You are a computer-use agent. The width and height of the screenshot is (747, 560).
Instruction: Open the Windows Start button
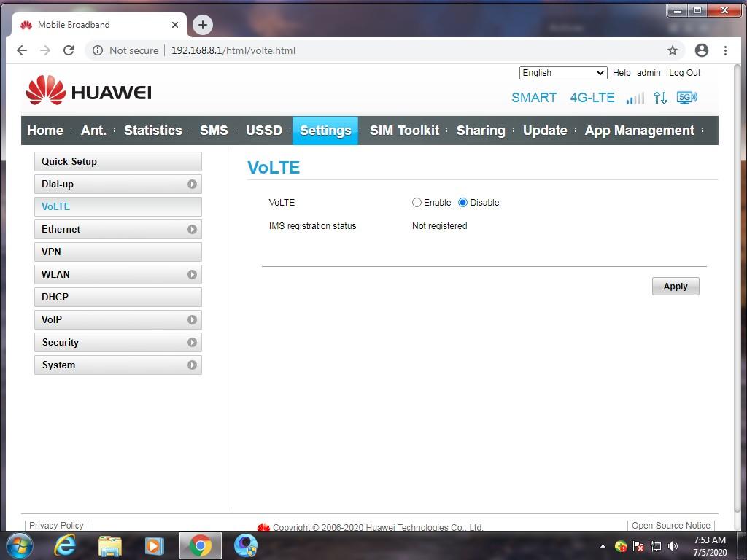pyautogui.click(x=20, y=545)
